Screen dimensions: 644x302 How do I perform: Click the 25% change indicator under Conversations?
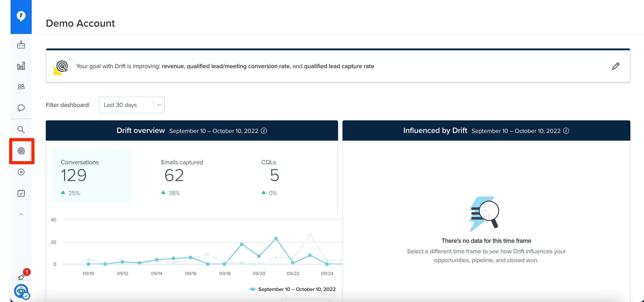click(x=70, y=193)
